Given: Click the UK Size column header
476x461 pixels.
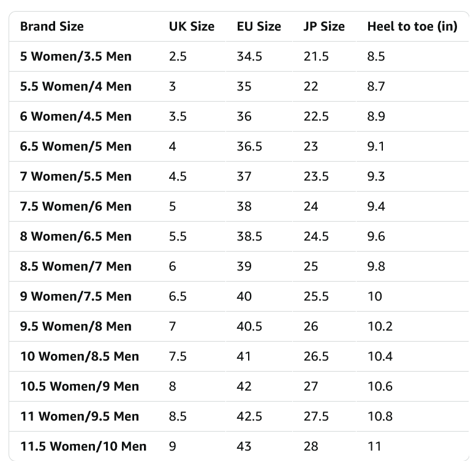Looking at the screenshot, I should 192,26.
